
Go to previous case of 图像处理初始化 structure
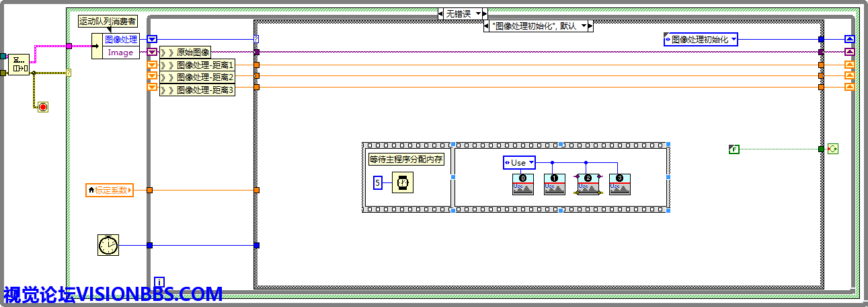[487, 26]
